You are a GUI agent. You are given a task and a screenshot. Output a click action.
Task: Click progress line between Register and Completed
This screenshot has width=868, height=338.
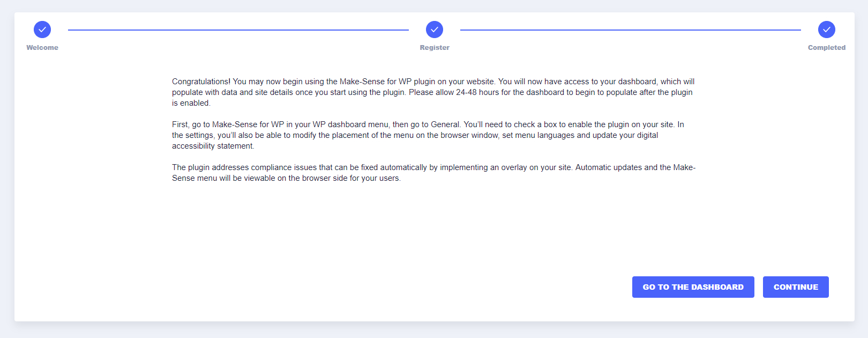tap(631, 30)
